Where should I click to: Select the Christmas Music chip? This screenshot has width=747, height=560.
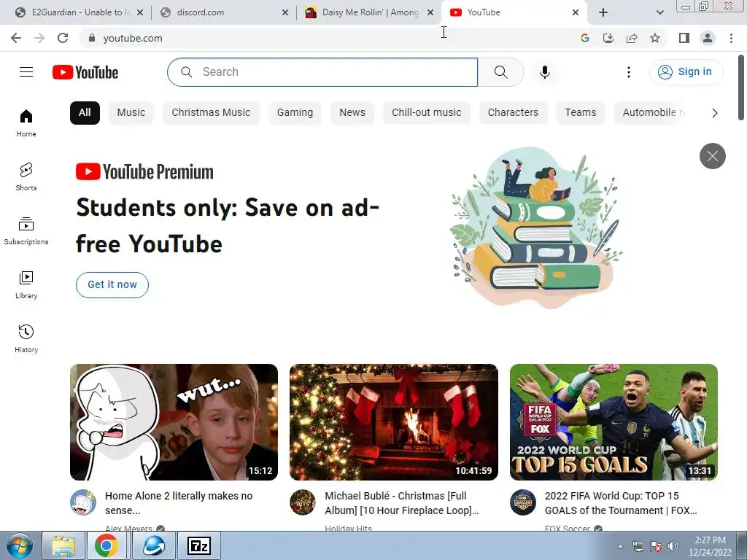[211, 113]
